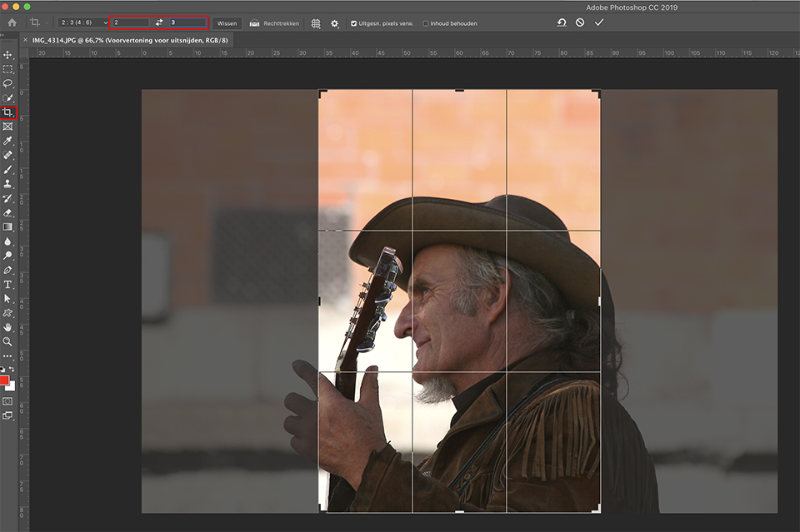This screenshot has width=800, height=532.
Task: Select the Hand tool
Action: coord(7,327)
